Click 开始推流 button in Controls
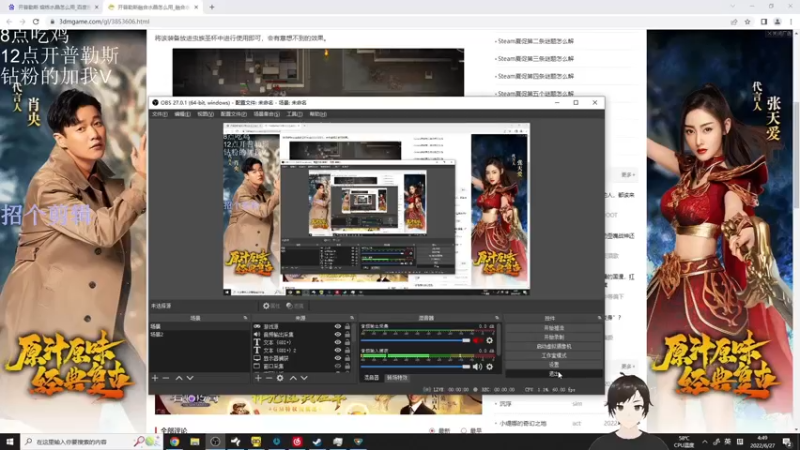 (x=554, y=328)
